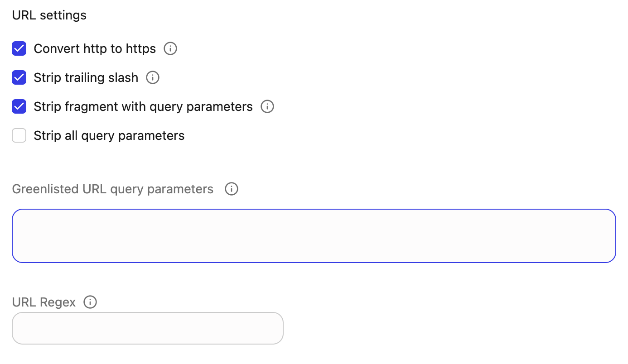The height and width of the screenshot is (364, 628).
Task: Show info for Strip fragment with query parameters
Action: (267, 106)
